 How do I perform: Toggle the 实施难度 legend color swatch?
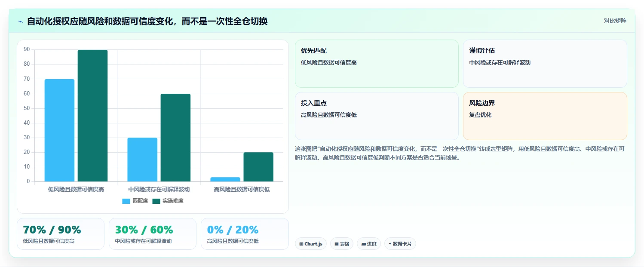point(156,201)
